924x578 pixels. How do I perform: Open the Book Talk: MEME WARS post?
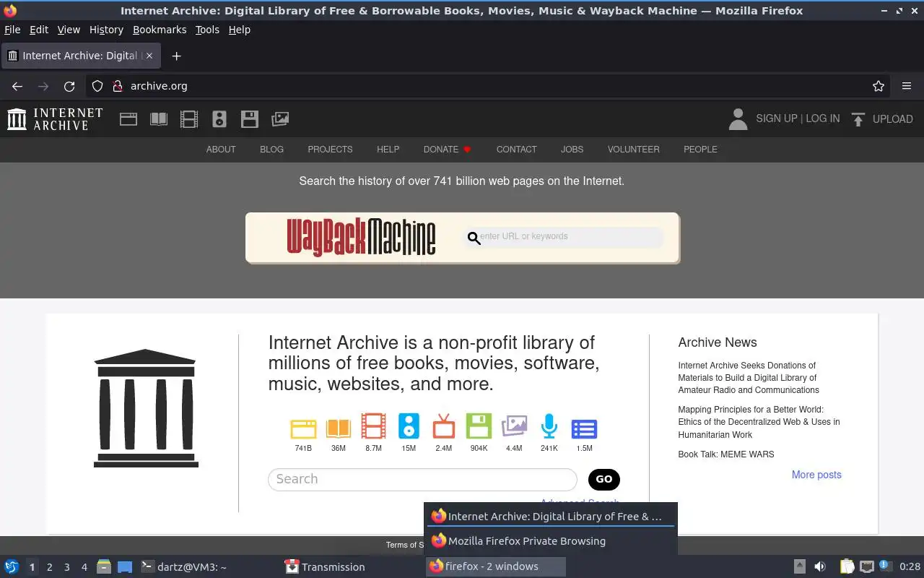pos(725,454)
